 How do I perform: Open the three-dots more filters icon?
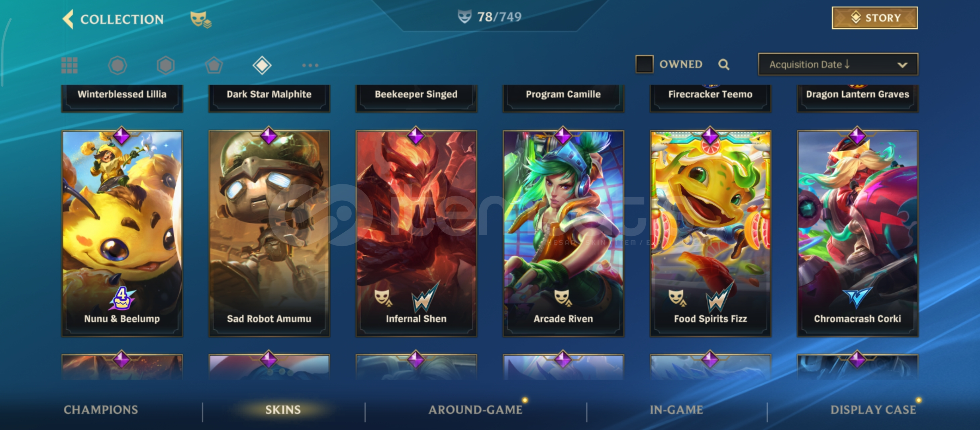click(310, 65)
